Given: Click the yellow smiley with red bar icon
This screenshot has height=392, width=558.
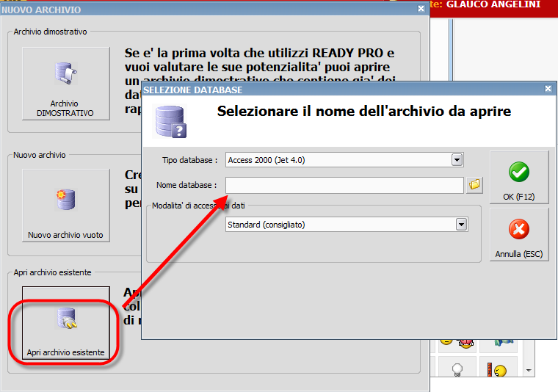Looking at the screenshot, I should tap(497, 370).
